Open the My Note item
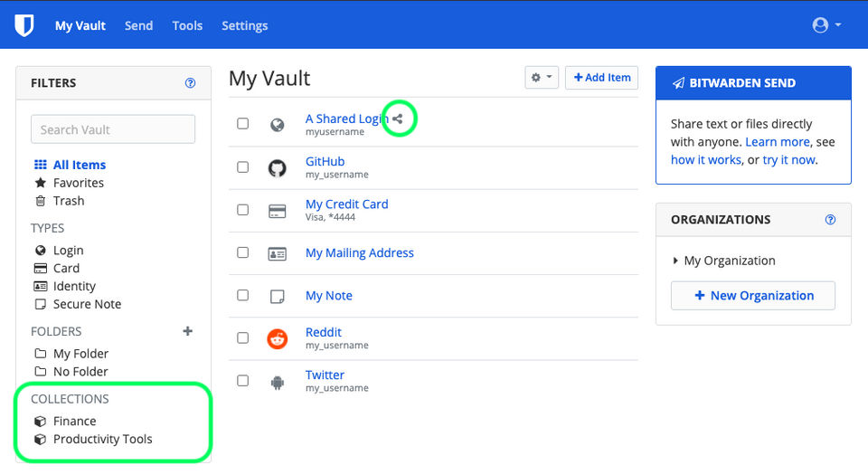868x475 pixels. tap(329, 296)
